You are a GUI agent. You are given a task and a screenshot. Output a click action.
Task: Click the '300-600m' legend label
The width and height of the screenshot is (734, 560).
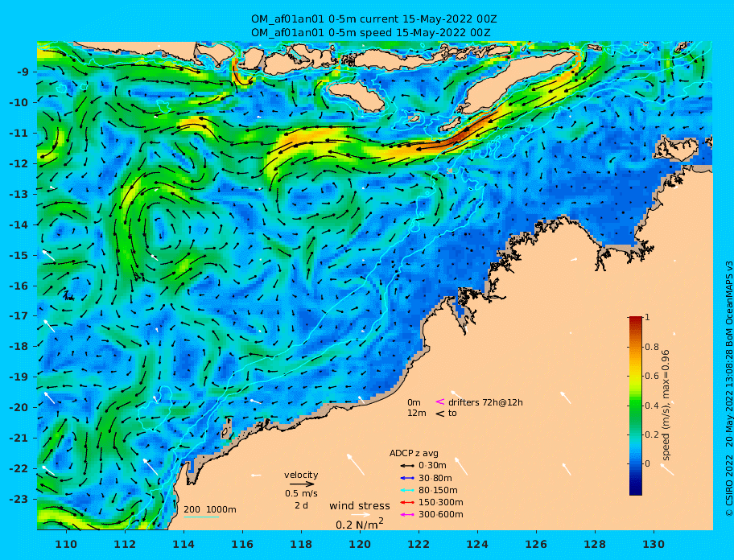coord(440,515)
